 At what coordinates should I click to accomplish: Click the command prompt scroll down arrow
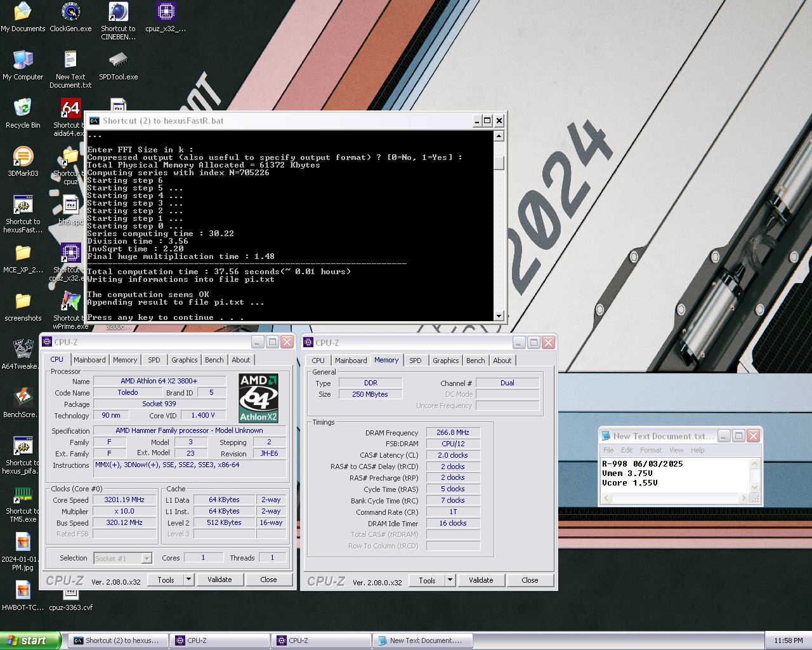499,316
